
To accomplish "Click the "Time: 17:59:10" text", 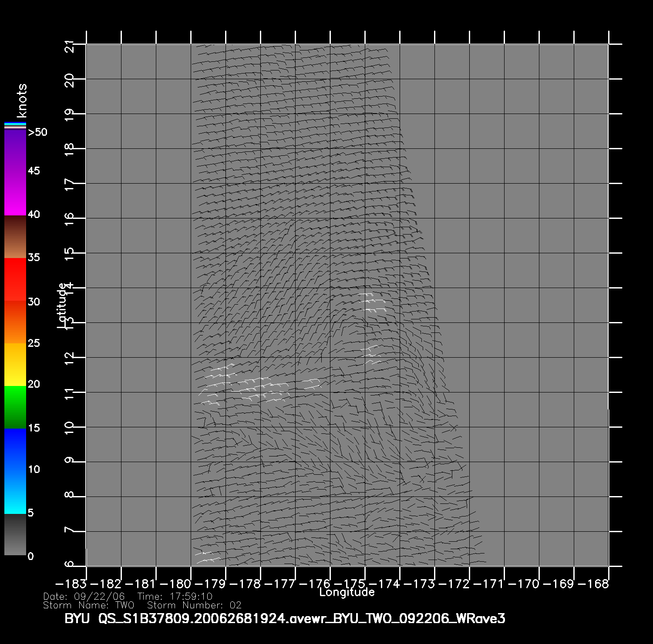I will (x=175, y=597).
